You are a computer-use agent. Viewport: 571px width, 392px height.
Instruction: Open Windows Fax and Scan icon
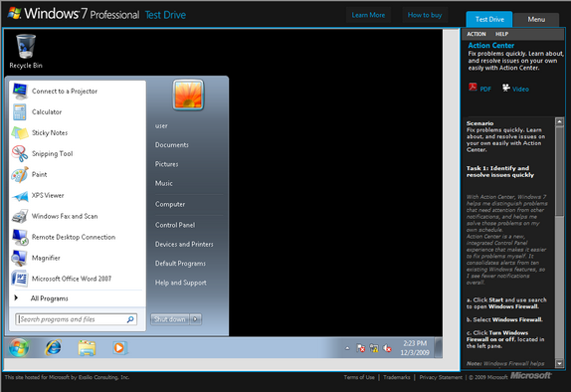20,216
